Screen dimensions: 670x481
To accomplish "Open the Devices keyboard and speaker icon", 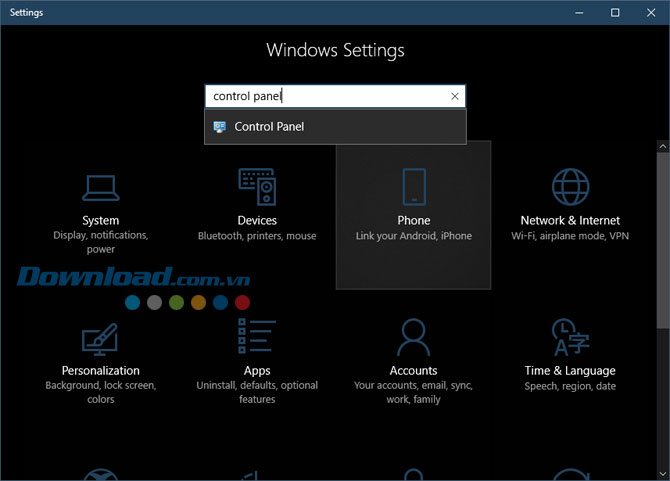I will click(257, 187).
